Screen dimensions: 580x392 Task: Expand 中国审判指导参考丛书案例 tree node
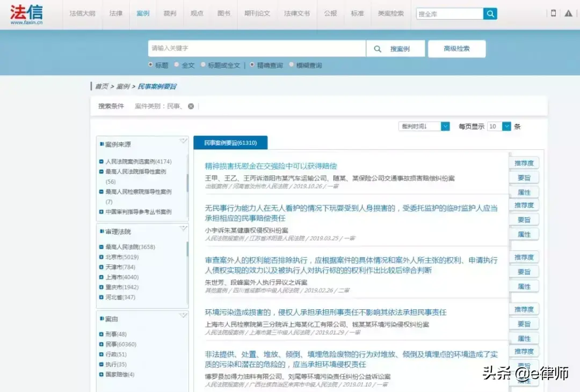102,212
